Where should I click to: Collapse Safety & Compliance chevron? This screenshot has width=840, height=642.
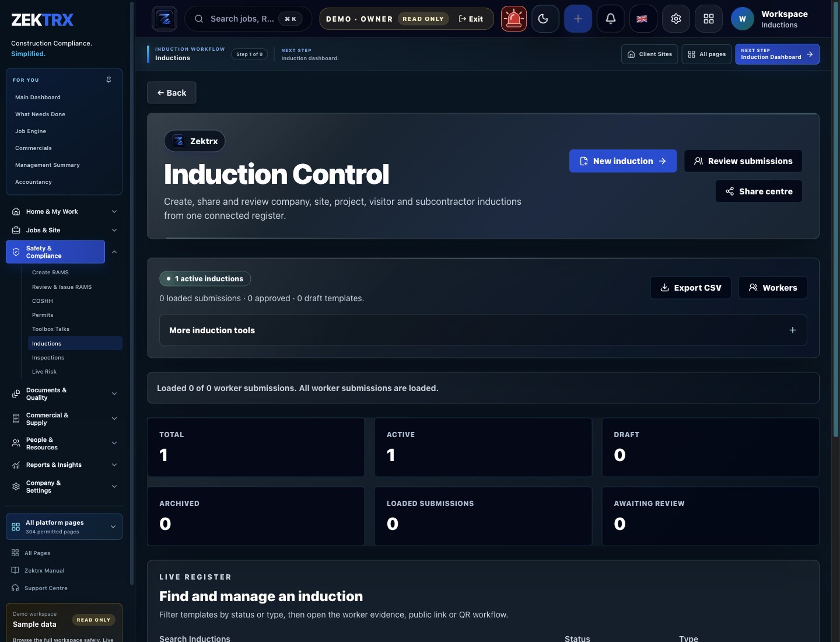coord(114,252)
